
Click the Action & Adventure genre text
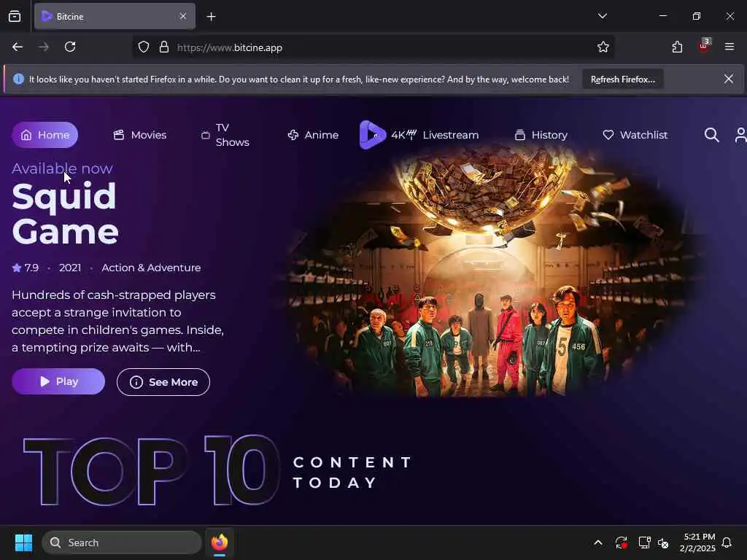tap(151, 268)
